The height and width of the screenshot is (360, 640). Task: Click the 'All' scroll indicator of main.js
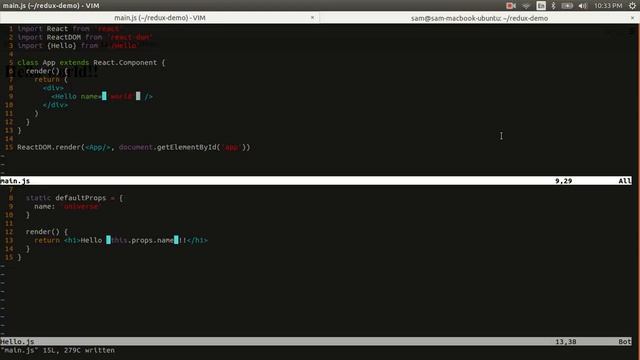624,181
